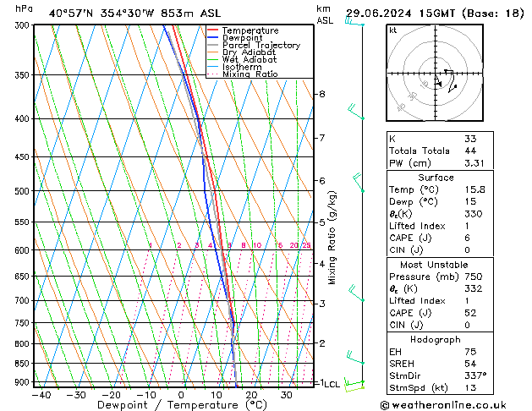
Task: Select the Most Unstable section header
Action: pyautogui.click(x=437, y=265)
